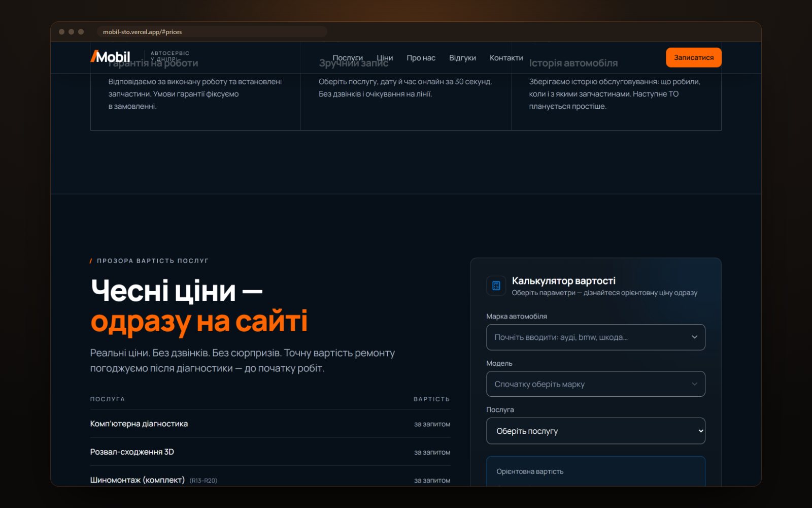Open the Оберіть послугу select box
The image size is (812, 508).
(595, 431)
